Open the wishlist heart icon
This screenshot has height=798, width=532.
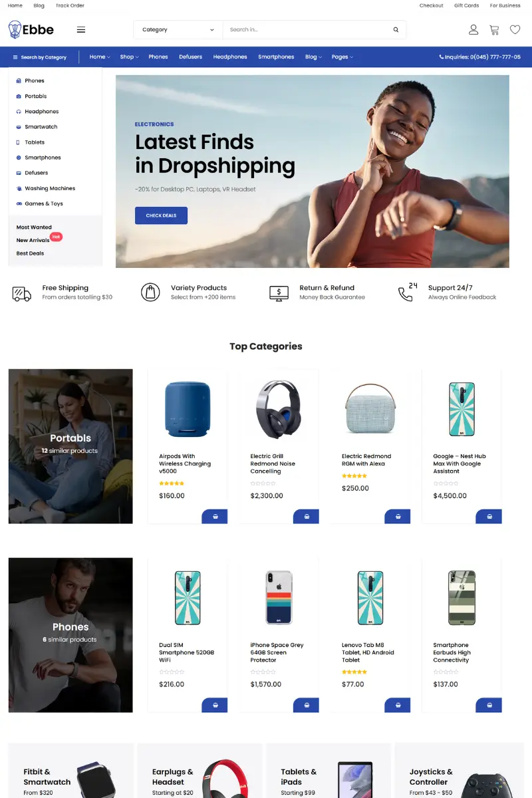click(x=515, y=29)
